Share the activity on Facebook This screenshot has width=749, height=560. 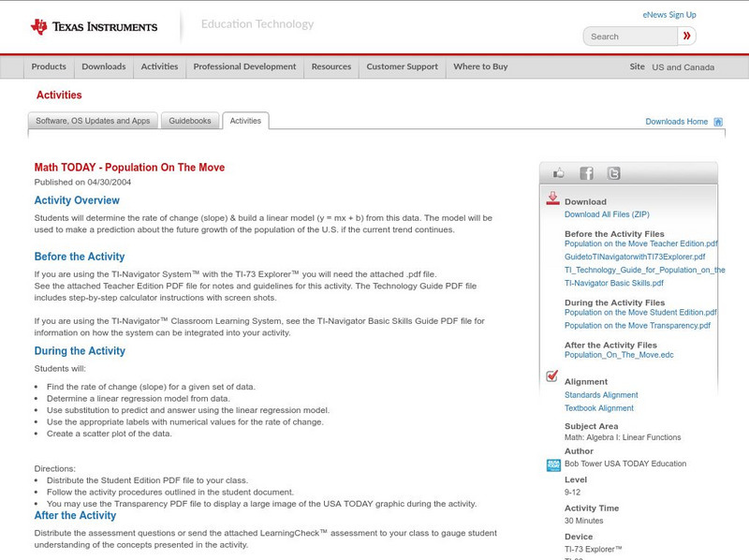point(586,173)
